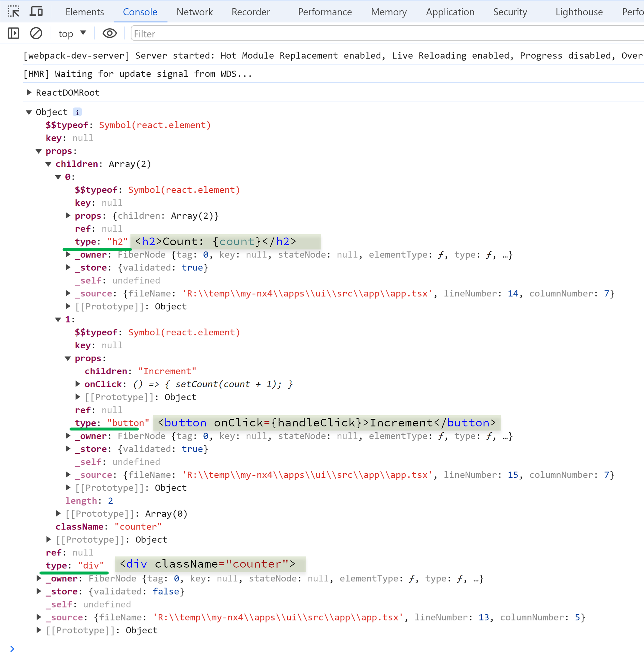Expand the _owner FiberNode under div type
This screenshot has height=666, width=644.
(39, 578)
